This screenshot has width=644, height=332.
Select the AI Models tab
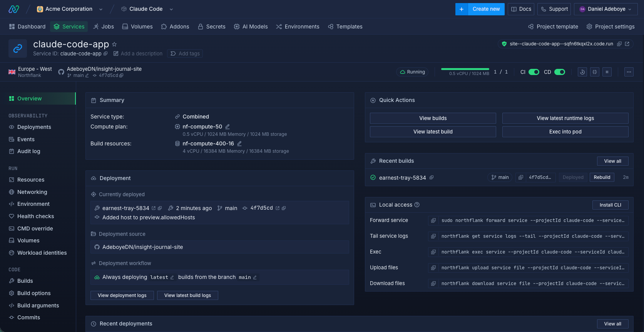coord(251,27)
